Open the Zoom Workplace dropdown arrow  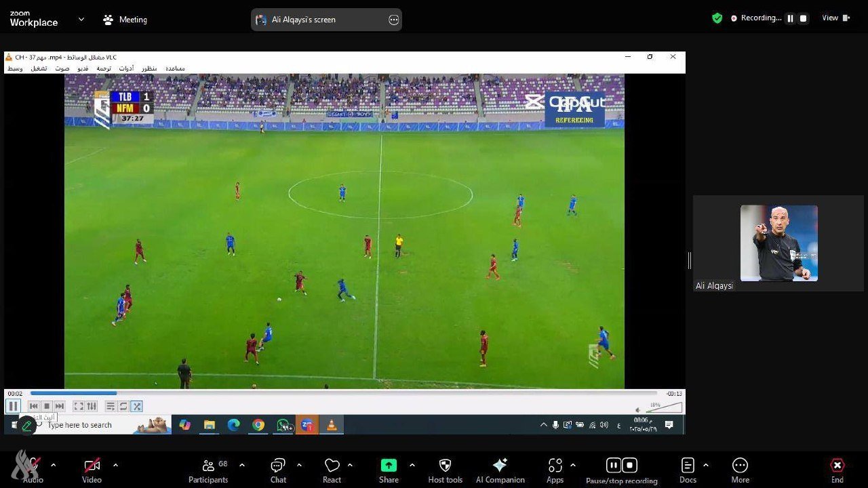pyautogui.click(x=81, y=20)
